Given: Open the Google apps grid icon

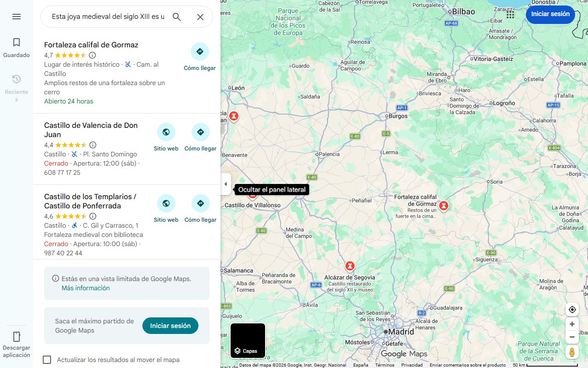Looking at the screenshot, I should [510, 15].
